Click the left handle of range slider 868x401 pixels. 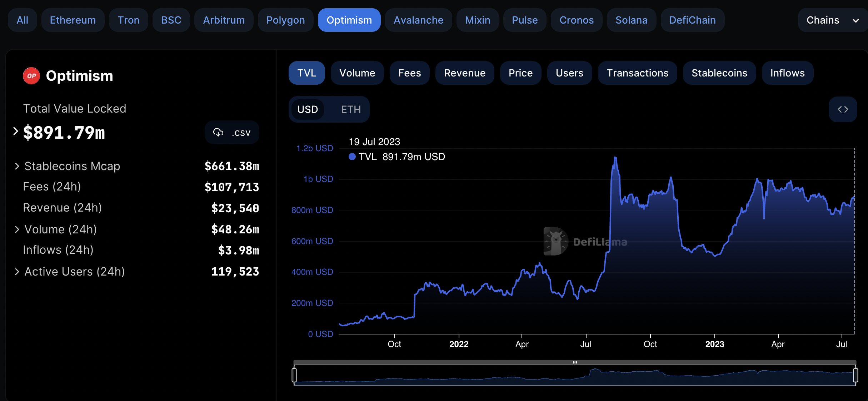point(294,375)
